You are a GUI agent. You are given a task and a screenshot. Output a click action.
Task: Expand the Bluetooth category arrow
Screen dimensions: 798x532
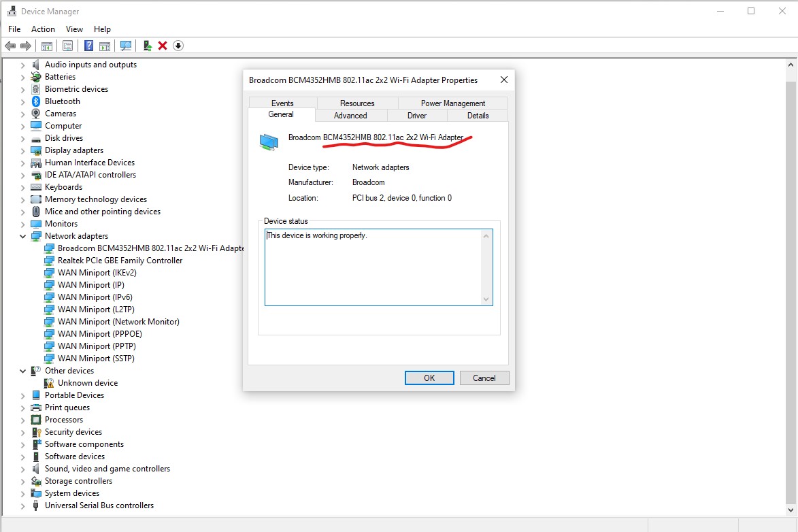pos(23,102)
